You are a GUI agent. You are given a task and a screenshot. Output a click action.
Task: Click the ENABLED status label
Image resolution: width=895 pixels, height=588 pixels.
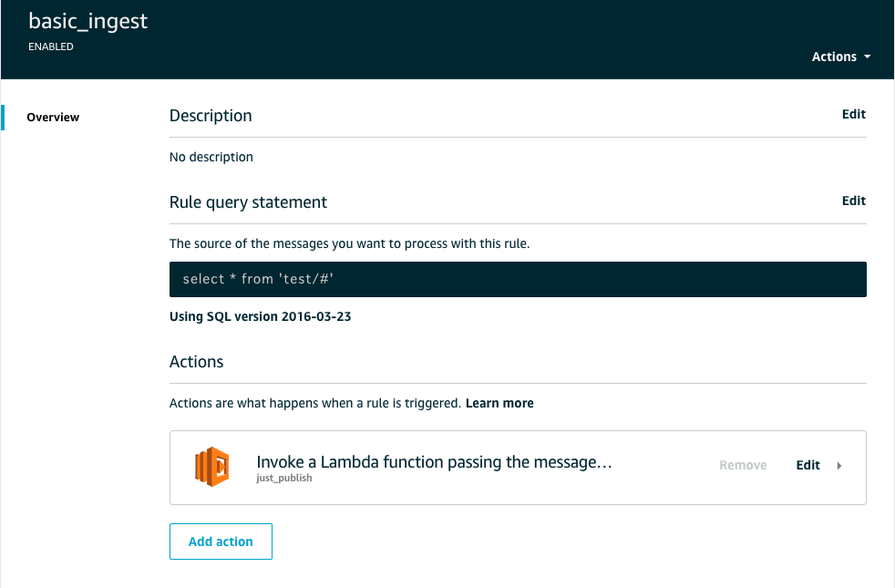click(50, 46)
